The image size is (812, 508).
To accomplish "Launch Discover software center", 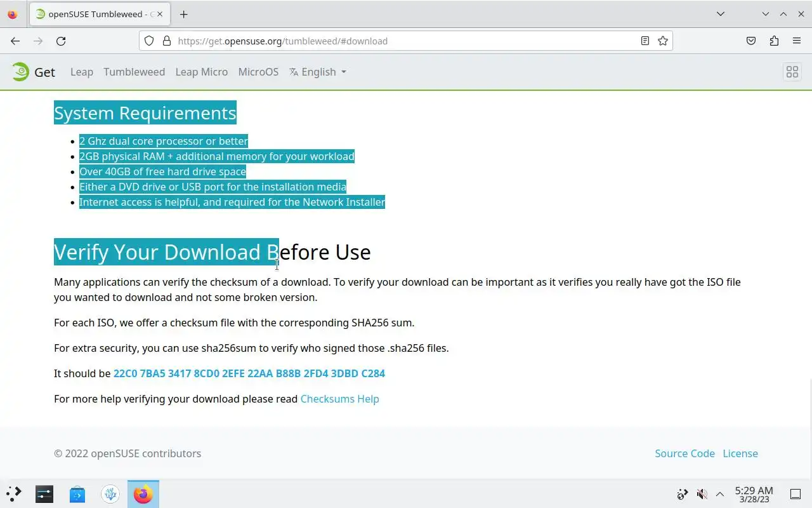I will click(x=77, y=493).
